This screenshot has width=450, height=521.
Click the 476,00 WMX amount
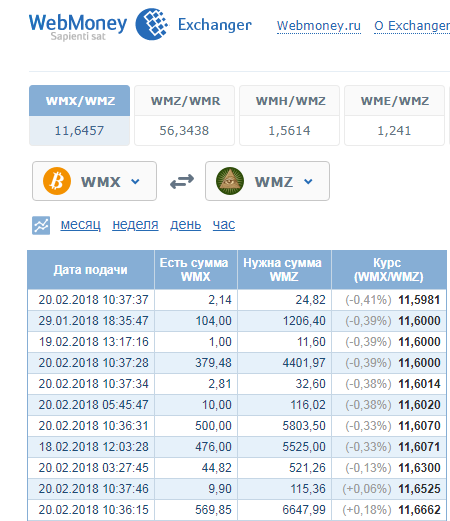[x=213, y=447]
